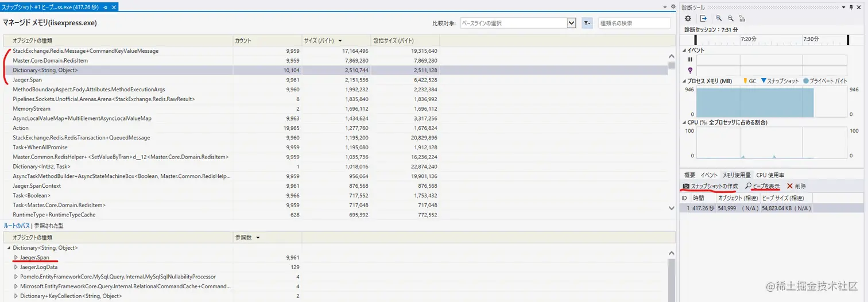
Task: Sort by サイズ (バイト) column
Action: point(336,41)
